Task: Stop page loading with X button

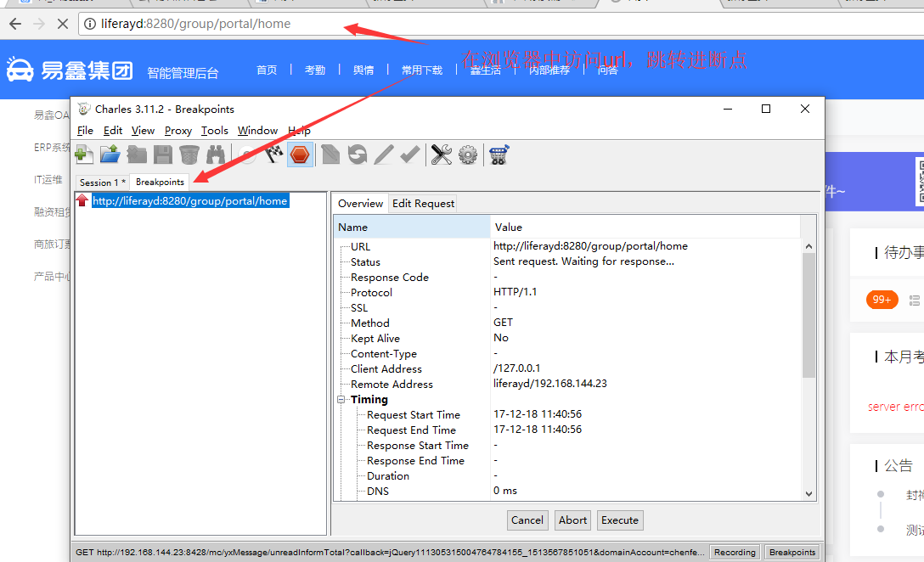Action: click(x=63, y=24)
